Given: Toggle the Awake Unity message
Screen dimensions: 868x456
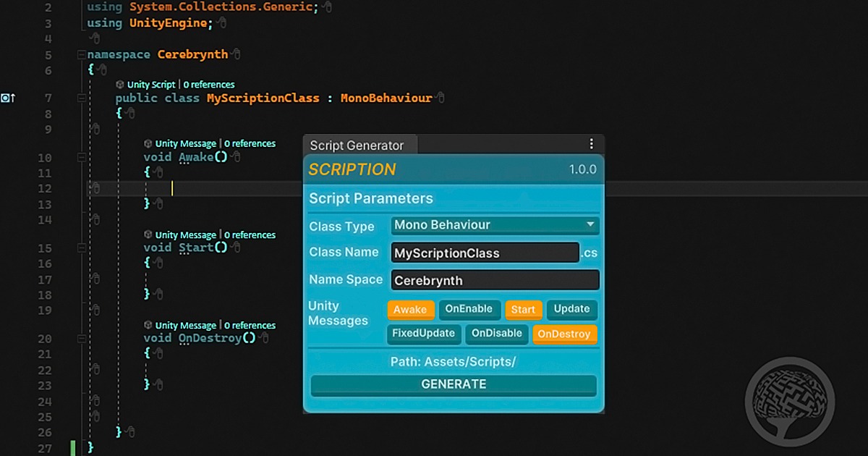Looking at the screenshot, I should pyautogui.click(x=410, y=310).
